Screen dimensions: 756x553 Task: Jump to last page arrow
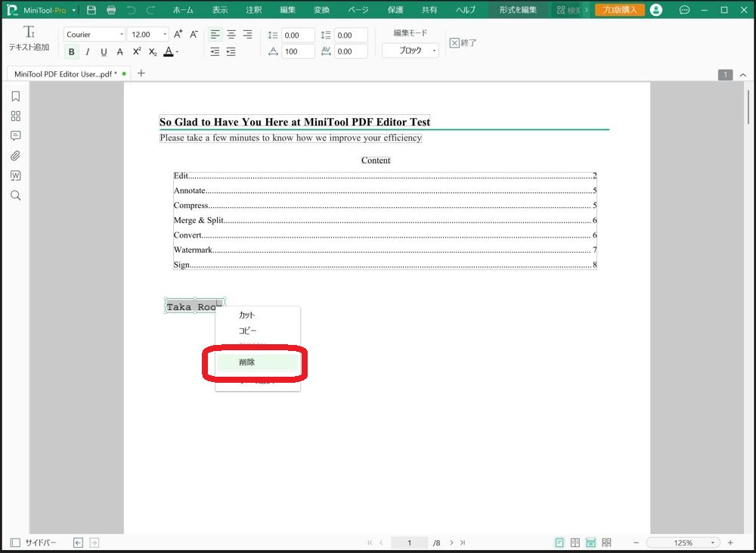463,542
